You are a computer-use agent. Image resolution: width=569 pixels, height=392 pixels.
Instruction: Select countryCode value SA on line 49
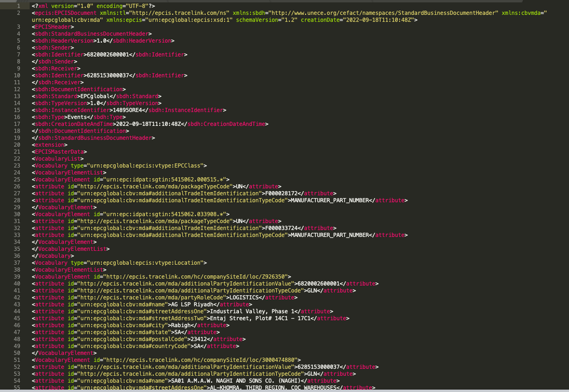coord(197,346)
